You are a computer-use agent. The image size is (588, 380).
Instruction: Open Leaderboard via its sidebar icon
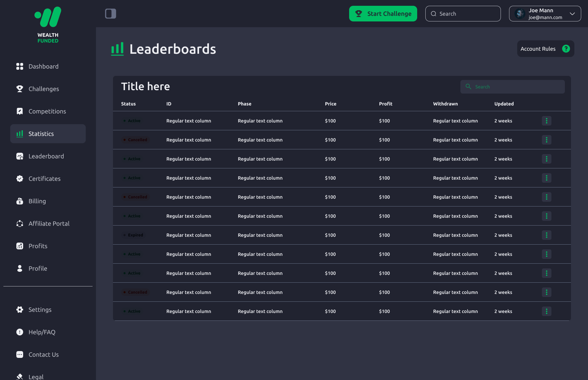point(20,156)
